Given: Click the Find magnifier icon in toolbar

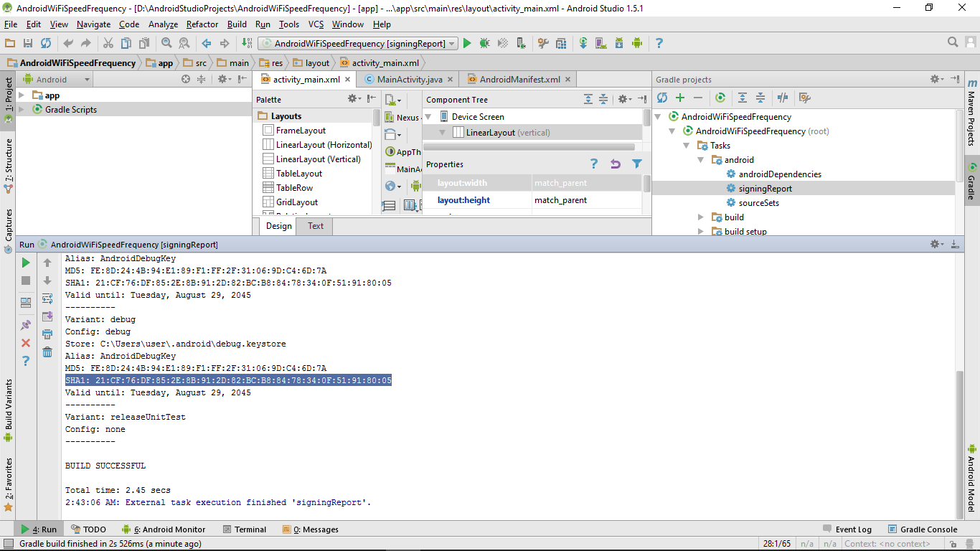Looking at the screenshot, I should tap(166, 43).
